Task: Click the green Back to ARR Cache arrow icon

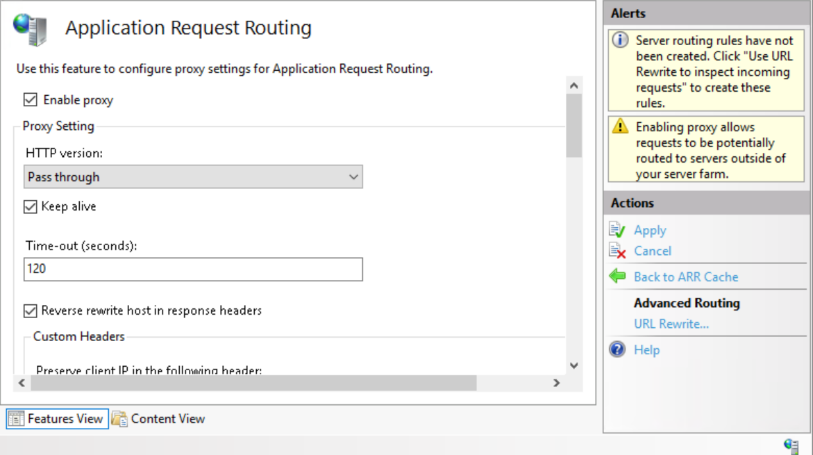Action: coord(617,276)
